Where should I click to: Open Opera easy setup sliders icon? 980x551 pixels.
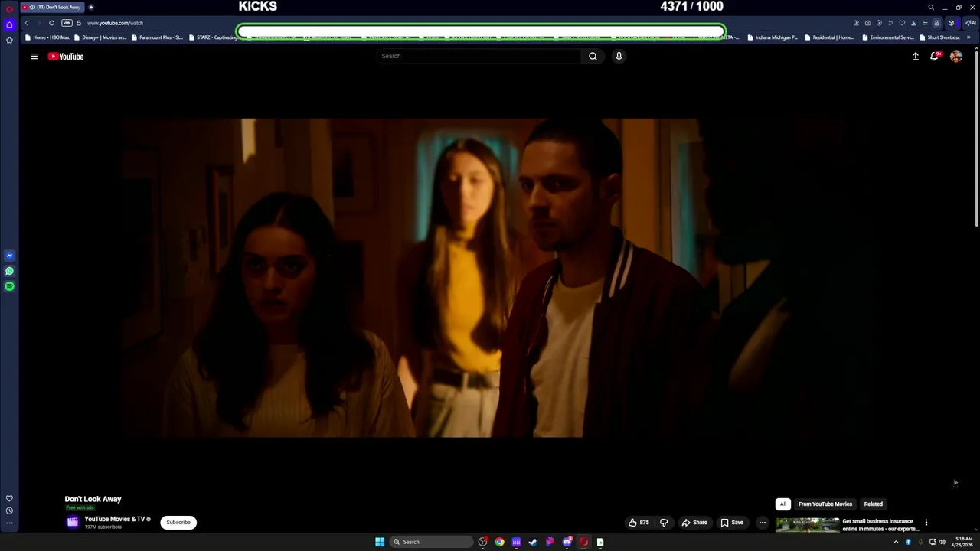(925, 23)
